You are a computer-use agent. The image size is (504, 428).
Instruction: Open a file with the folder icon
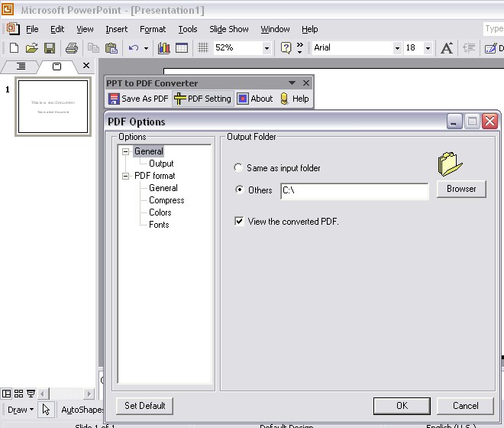31,48
